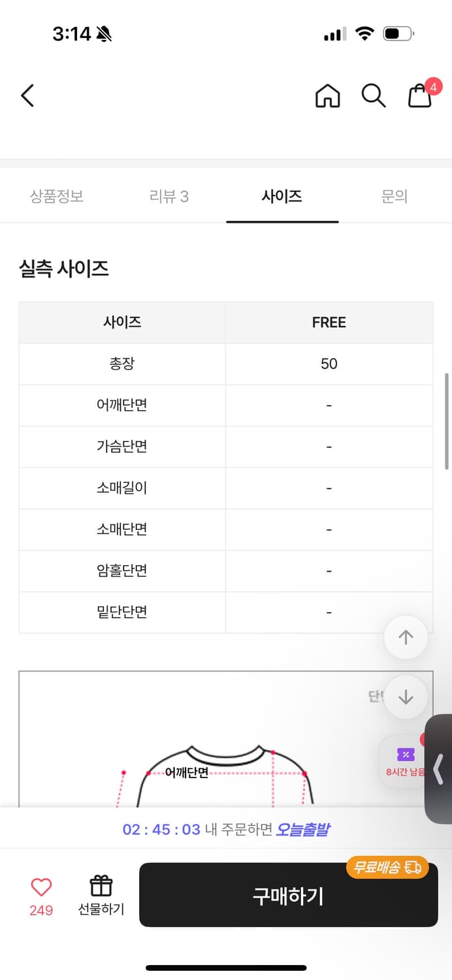Expand the FREE size column header
This screenshot has width=452, height=980.
pos(329,322)
